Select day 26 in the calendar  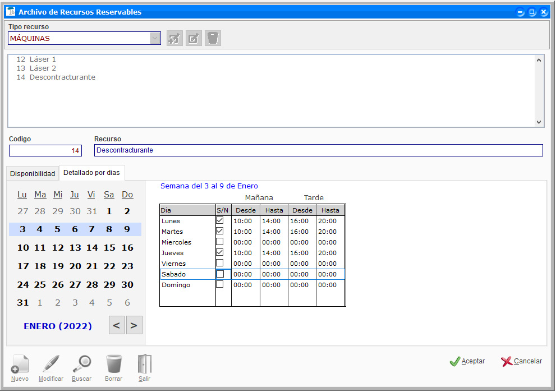(58, 284)
